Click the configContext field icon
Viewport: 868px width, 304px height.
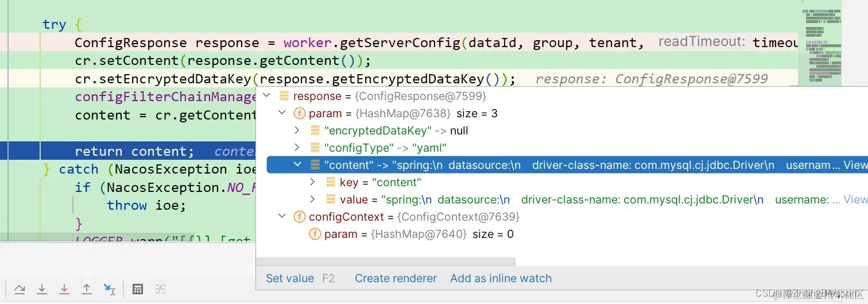pyautogui.click(x=299, y=217)
